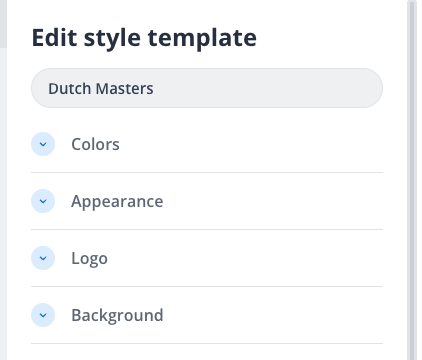Click the Logo section label
Image resolution: width=422 pixels, height=360 pixels.
pyautogui.click(x=89, y=259)
